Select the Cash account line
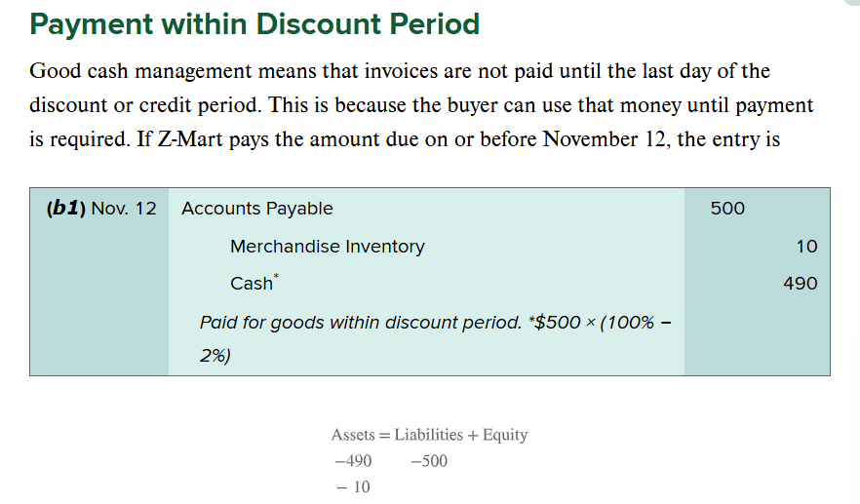This screenshot has height=504, width=860. pos(252,284)
